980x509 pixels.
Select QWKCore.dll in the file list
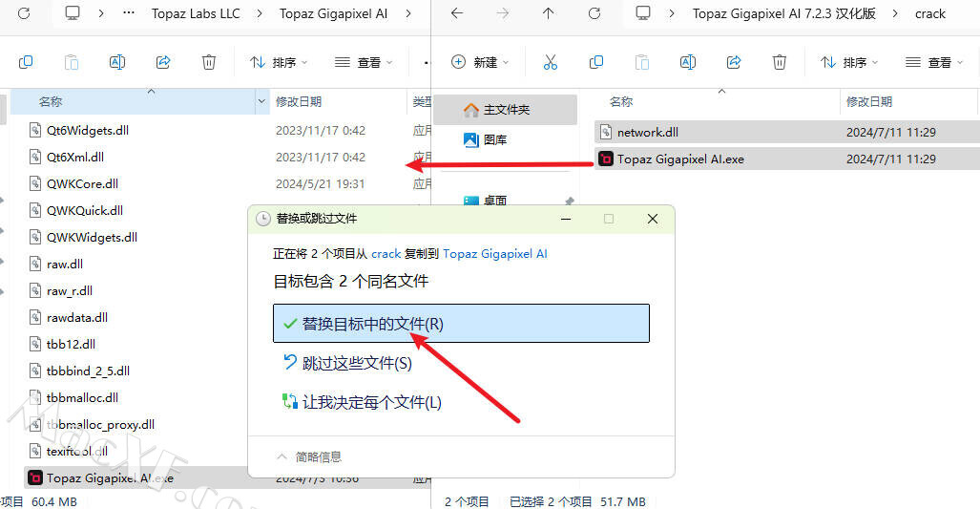click(82, 184)
